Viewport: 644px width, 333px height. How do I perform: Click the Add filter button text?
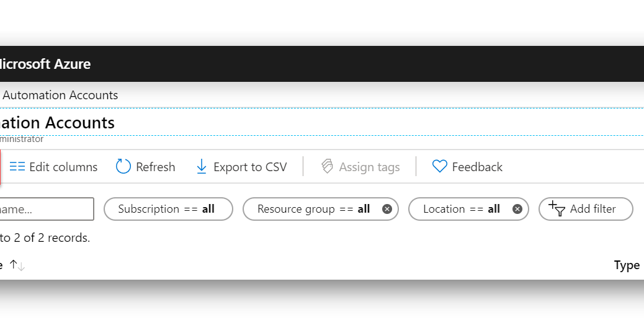click(x=593, y=209)
